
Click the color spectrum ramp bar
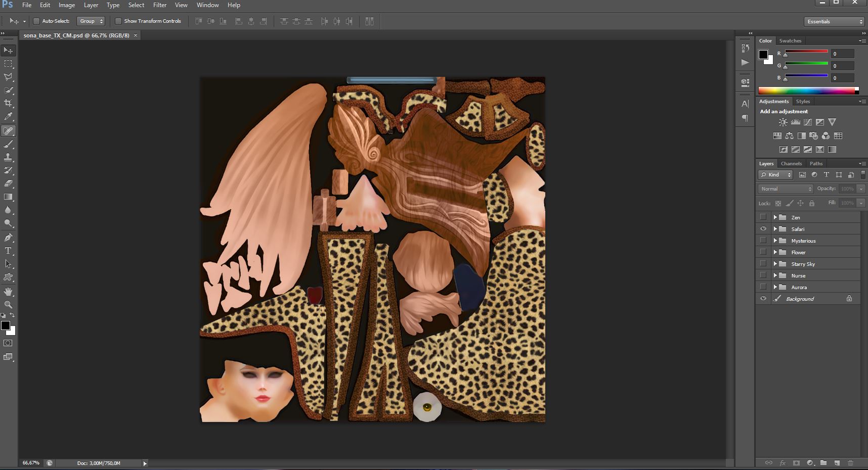pos(807,91)
